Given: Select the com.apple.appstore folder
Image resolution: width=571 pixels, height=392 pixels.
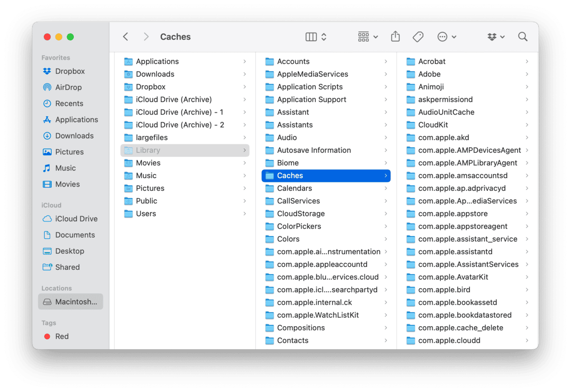Looking at the screenshot, I should coord(467,214).
